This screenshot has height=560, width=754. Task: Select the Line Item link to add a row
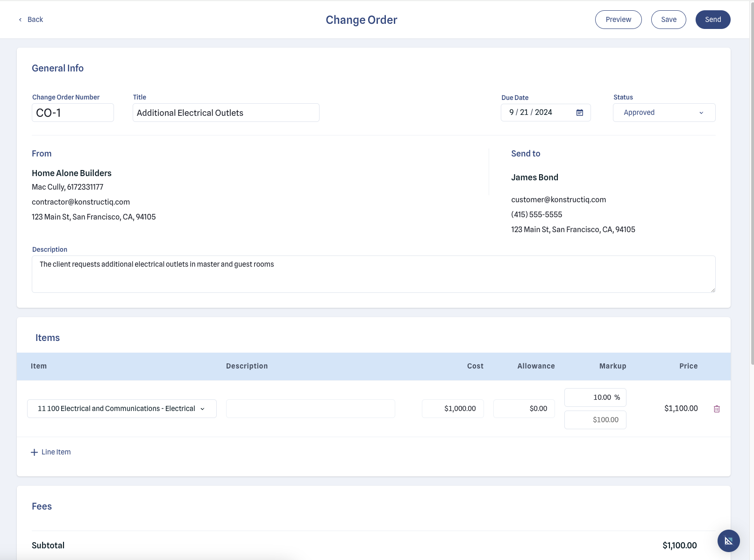[x=56, y=452]
